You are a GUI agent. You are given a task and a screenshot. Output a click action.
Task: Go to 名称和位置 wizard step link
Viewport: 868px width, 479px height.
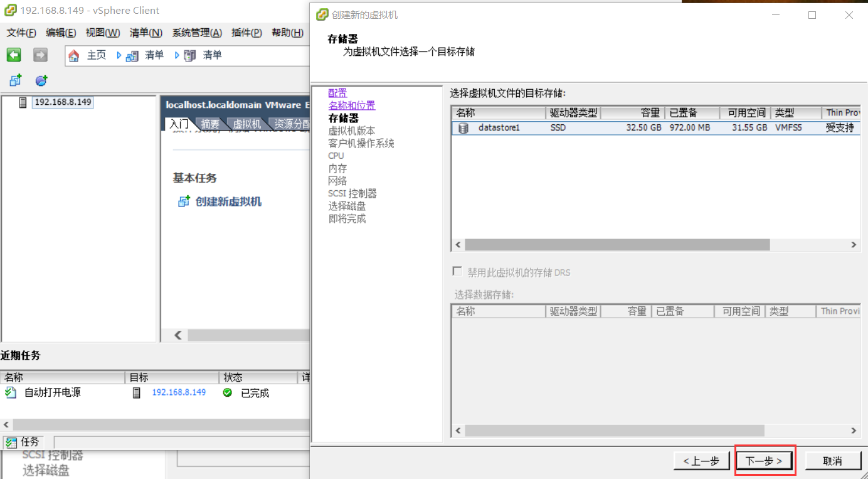352,105
